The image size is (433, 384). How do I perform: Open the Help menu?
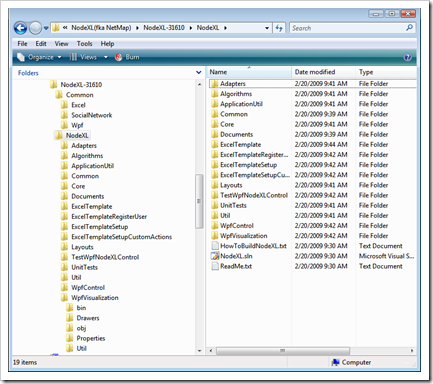[107, 44]
